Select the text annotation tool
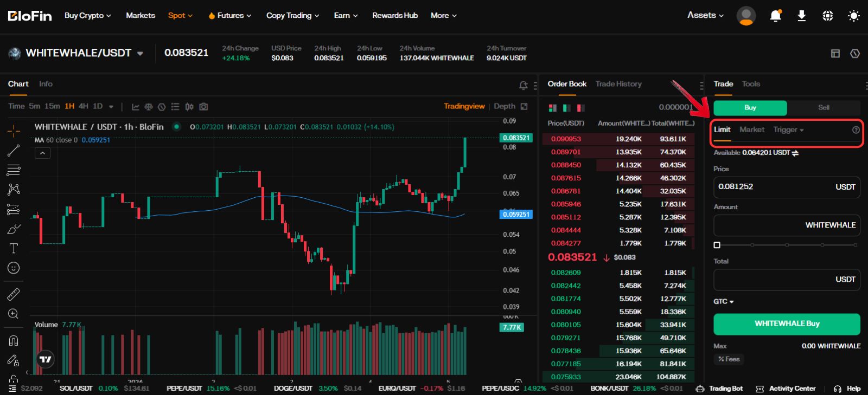This screenshot has width=868, height=395. tap(14, 248)
